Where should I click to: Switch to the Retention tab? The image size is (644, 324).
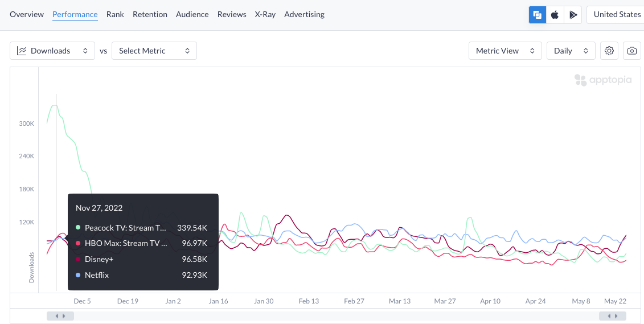150,14
